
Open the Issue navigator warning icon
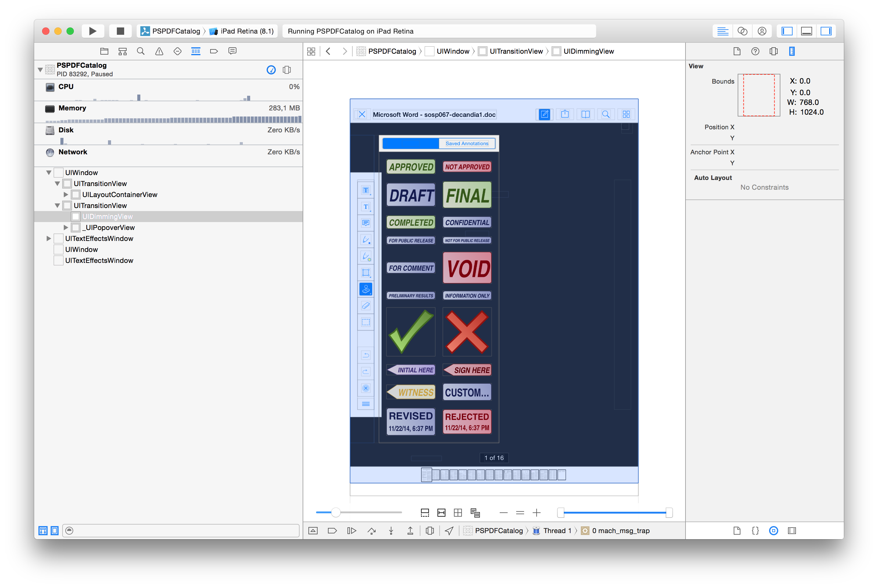click(159, 51)
